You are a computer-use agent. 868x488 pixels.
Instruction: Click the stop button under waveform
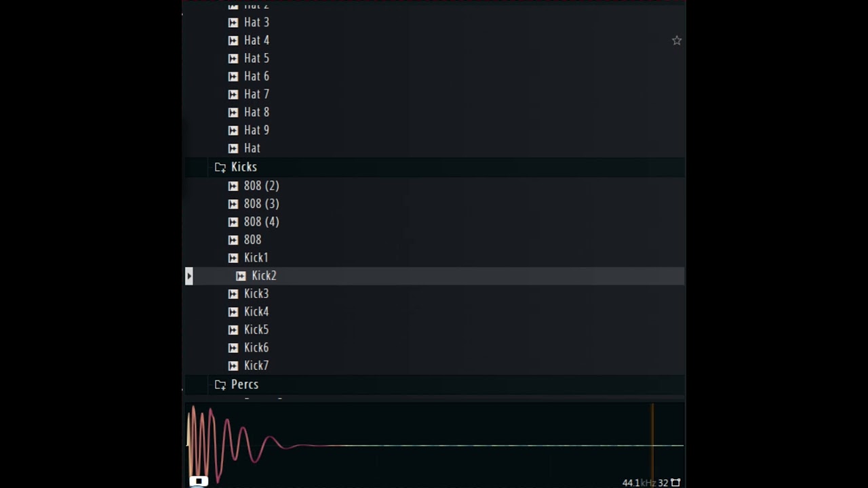tap(198, 481)
